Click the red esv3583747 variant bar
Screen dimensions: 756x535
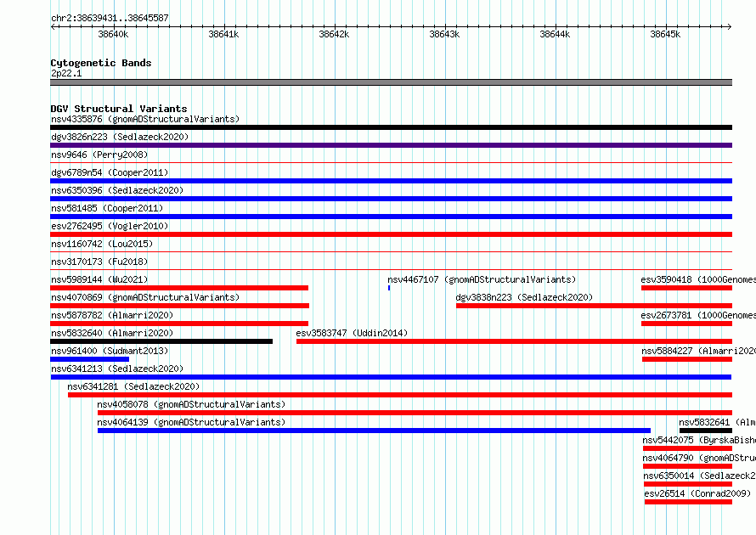tap(515, 341)
